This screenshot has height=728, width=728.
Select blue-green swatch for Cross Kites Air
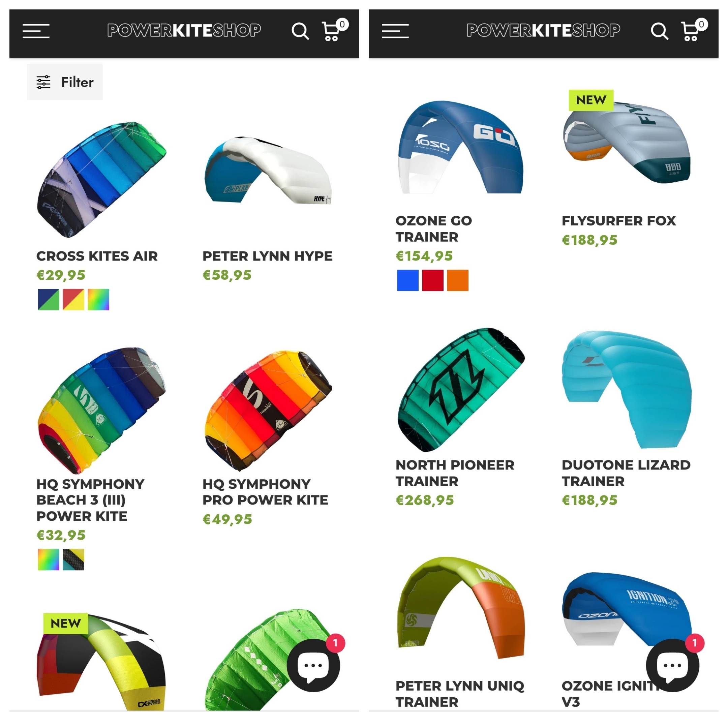pyautogui.click(x=49, y=300)
